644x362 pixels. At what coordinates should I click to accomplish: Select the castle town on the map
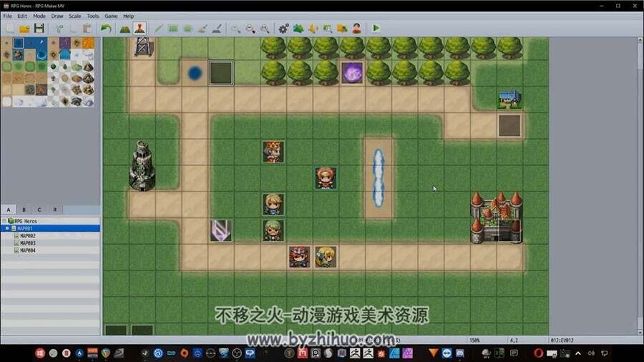(496, 218)
